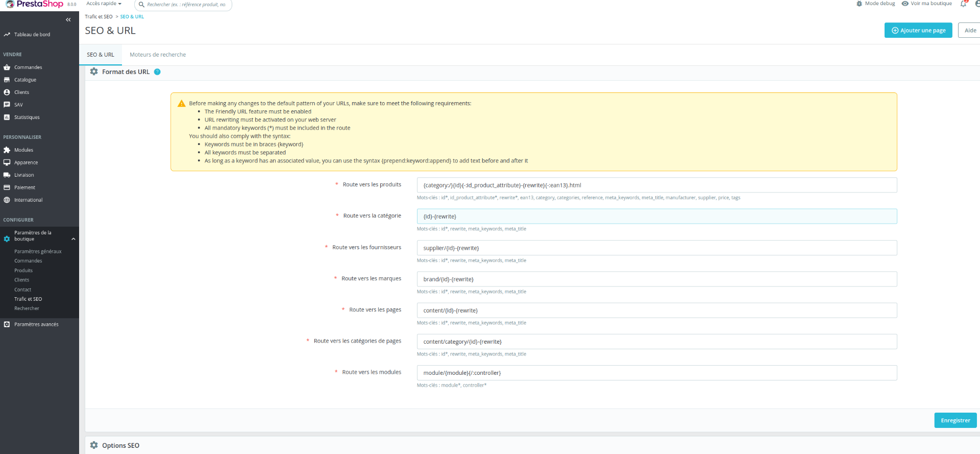Click the Route vers les produits field
This screenshot has width=980, height=454.
click(x=657, y=185)
